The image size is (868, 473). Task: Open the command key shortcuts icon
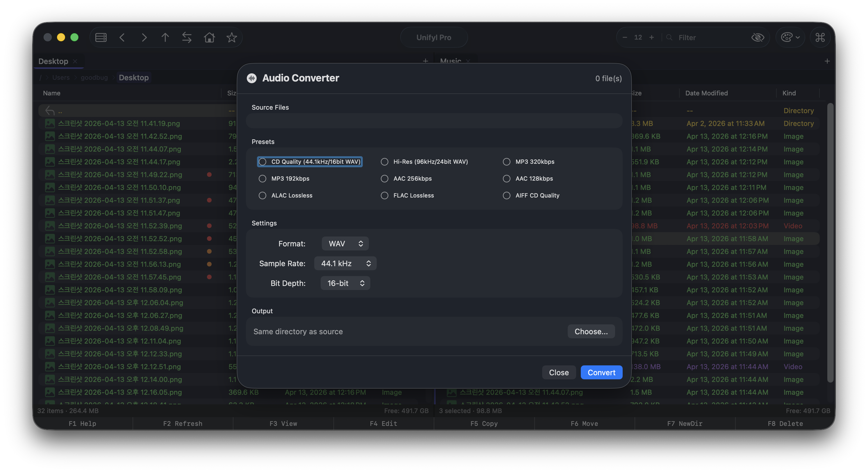coord(820,38)
